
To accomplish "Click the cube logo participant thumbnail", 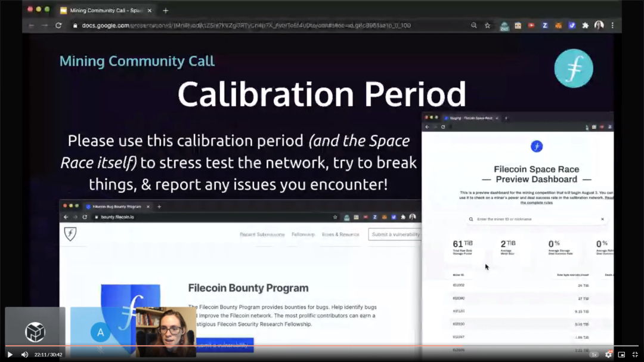I will coord(35,332).
